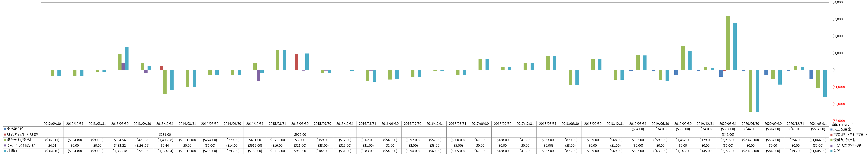Click the $1,452.00 bond cell
The height and width of the screenshot is (154, 868).
(683, 140)
